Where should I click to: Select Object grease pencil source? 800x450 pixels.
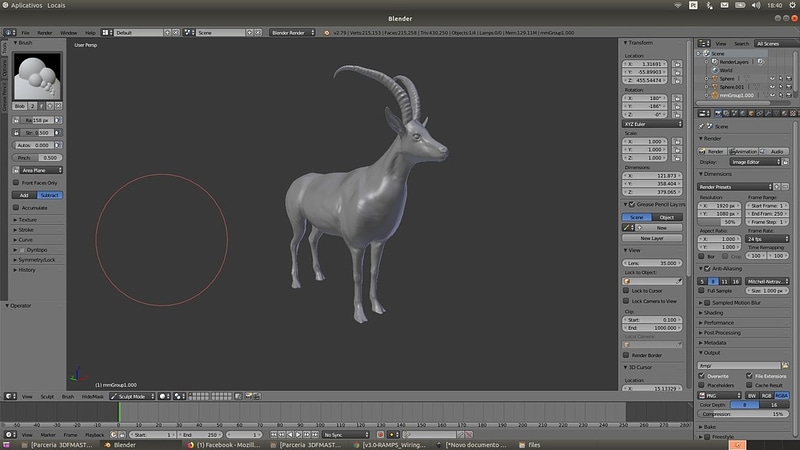click(x=667, y=217)
